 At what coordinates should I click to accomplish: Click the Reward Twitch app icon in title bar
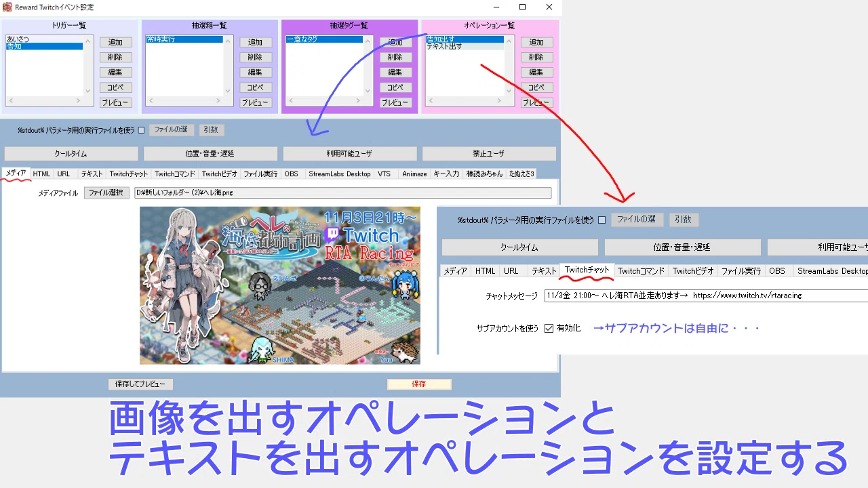pos(7,7)
